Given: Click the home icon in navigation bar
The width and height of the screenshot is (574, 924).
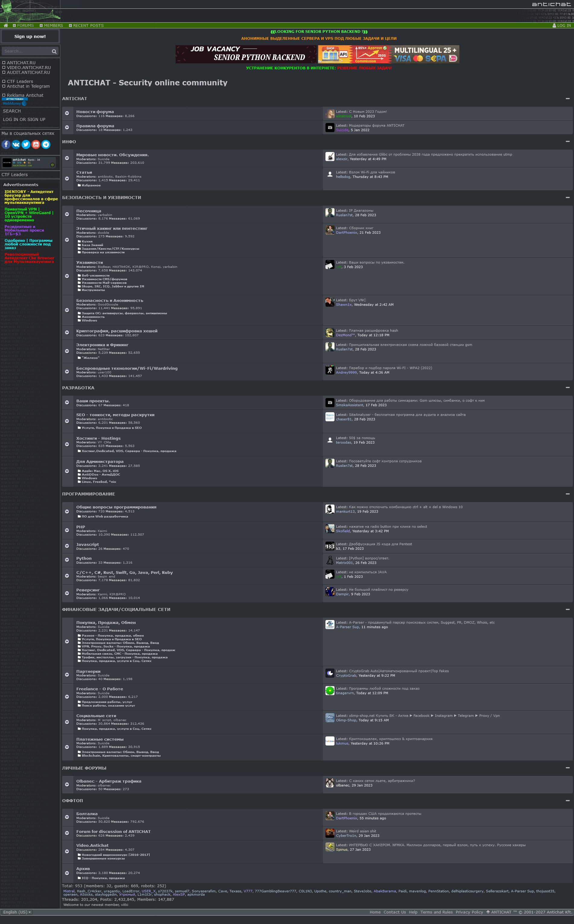Looking at the screenshot, I should 6,25.
